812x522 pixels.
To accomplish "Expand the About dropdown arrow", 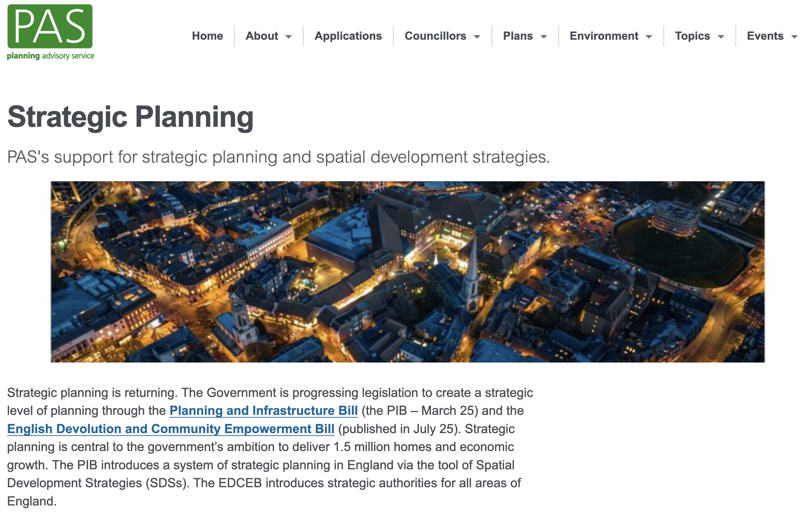I will click(x=289, y=37).
